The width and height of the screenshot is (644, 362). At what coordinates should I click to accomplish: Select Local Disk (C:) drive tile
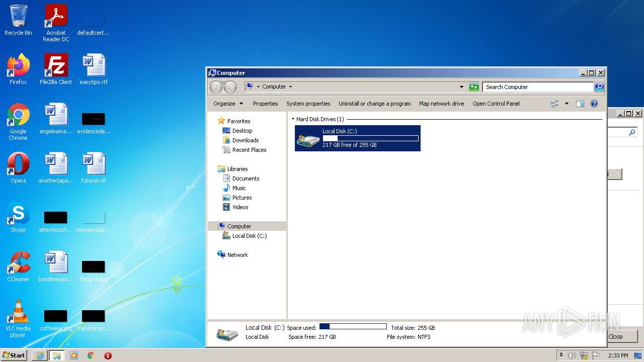(x=358, y=138)
